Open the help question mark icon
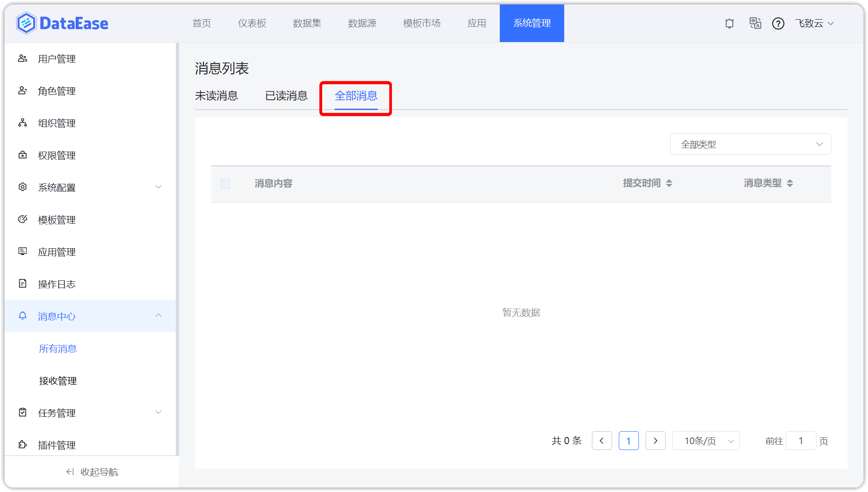 coord(778,23)
